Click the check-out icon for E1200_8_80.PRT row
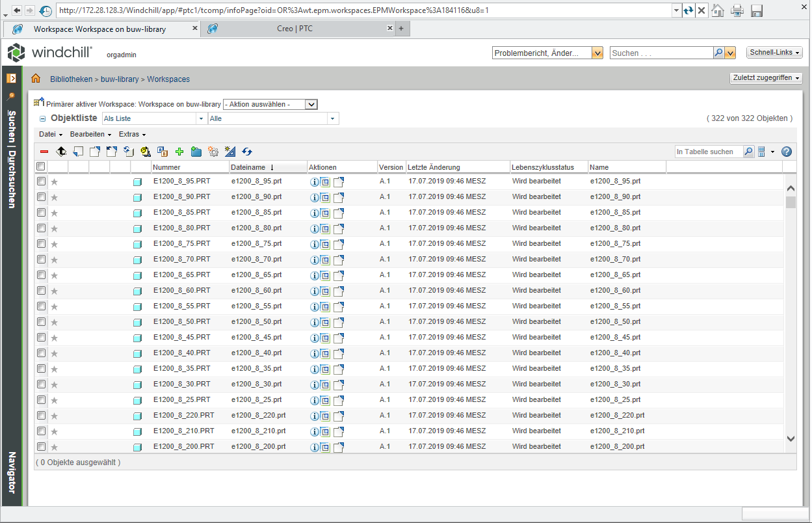This screenshot has height=523, width=812. point(339,229)
